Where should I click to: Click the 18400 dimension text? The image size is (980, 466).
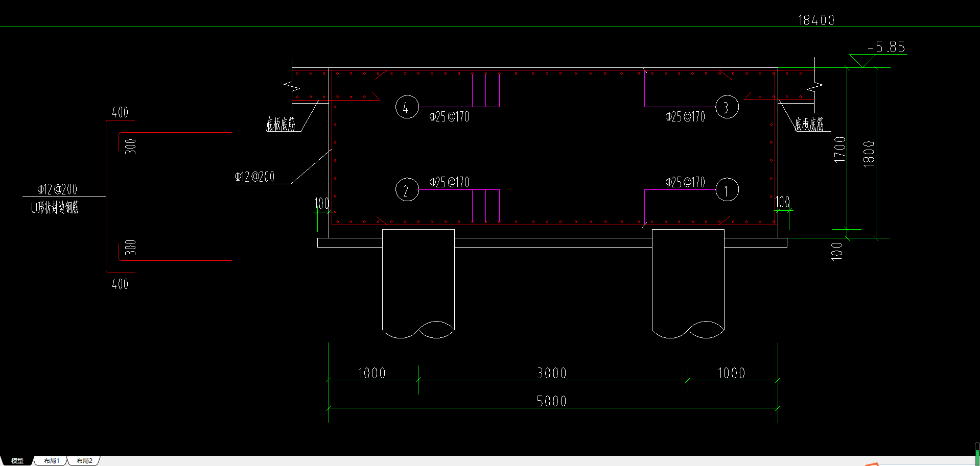pos(816,20)
